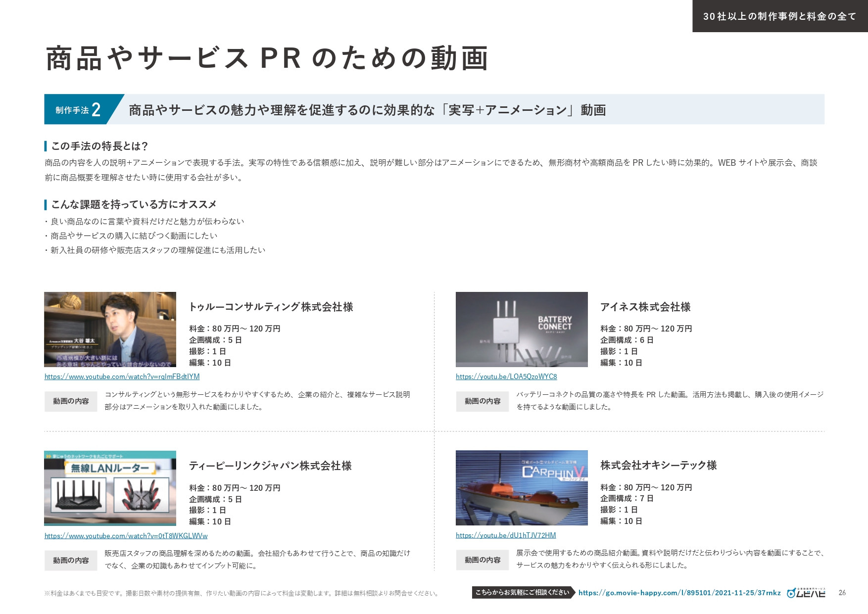Viewport: 868px width, 614px height.
Task: Click the 動画の内容 label under オキシーテック
Action: pos(482,560)
